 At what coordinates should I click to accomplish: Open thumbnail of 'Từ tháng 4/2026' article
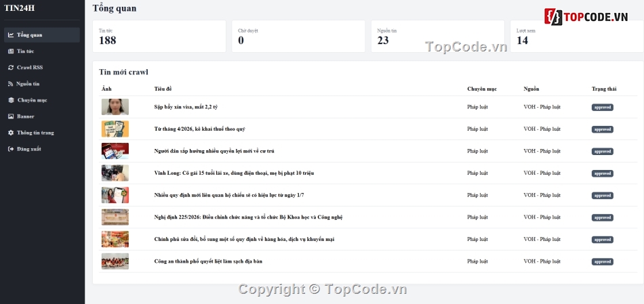pyautogui.click(x=115, y=129)
